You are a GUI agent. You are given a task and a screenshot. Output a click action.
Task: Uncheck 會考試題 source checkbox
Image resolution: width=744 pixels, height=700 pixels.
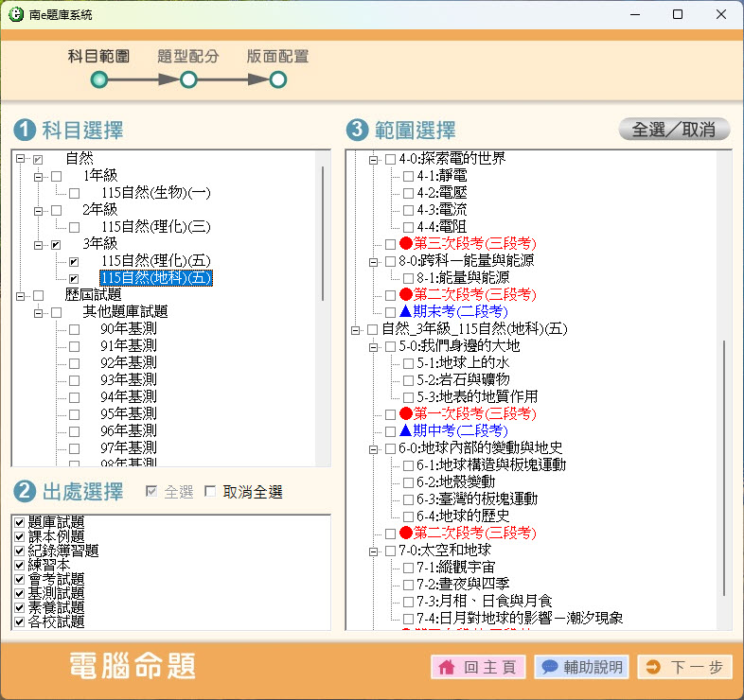tap(20, 579)
